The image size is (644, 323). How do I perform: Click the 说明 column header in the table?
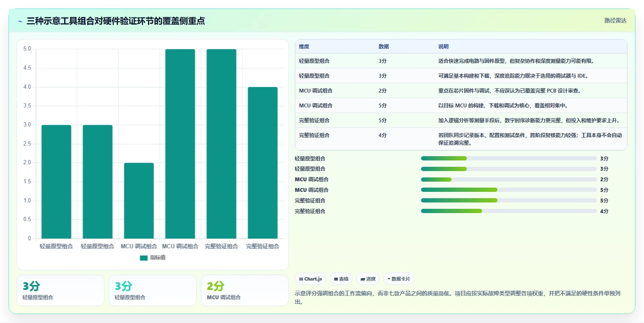[443, 47]
